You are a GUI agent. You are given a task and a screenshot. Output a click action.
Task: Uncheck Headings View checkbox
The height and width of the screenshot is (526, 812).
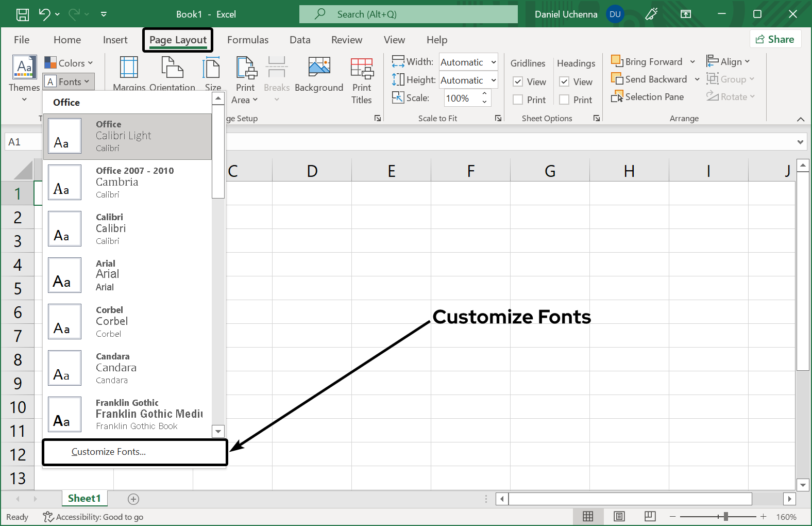(564, 82)
